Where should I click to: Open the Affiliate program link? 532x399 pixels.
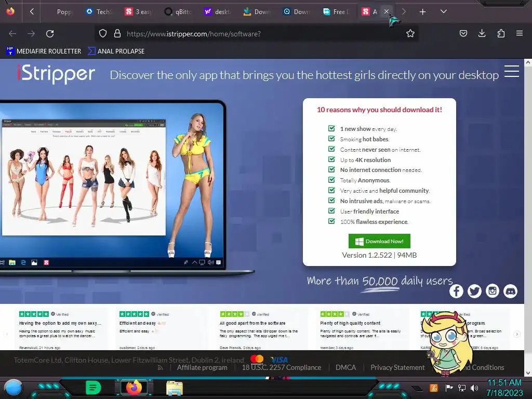(202, 367)
